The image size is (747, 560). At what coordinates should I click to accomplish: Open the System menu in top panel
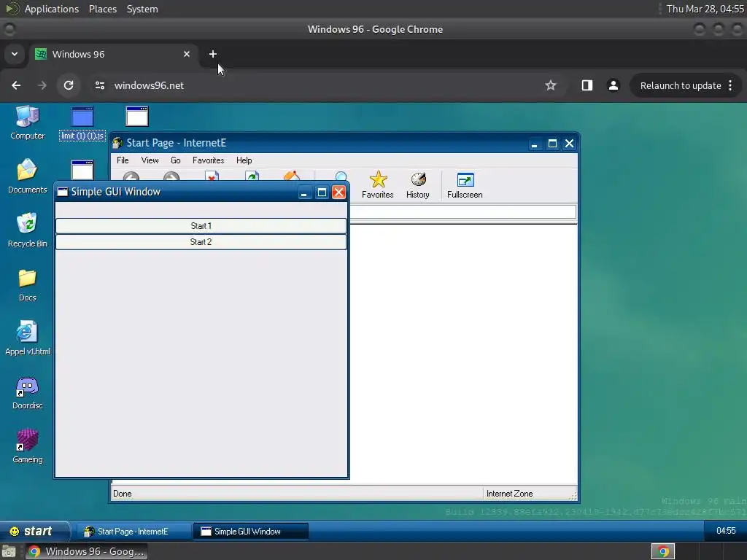coord(142,9)
